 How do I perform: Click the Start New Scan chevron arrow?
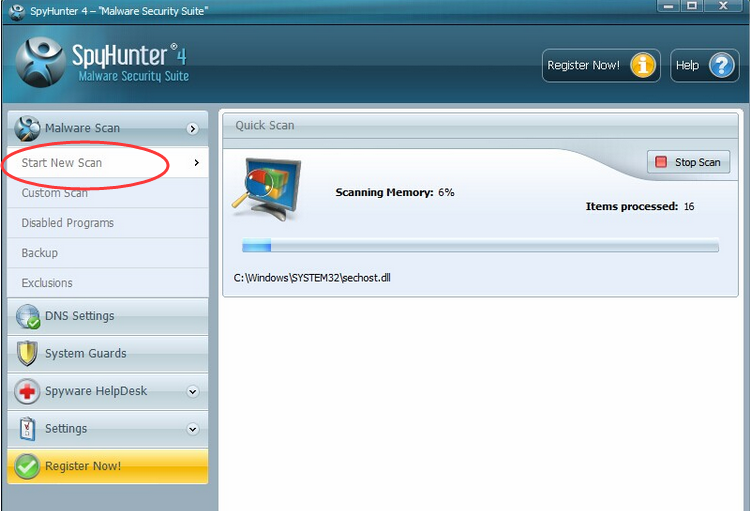197,163
